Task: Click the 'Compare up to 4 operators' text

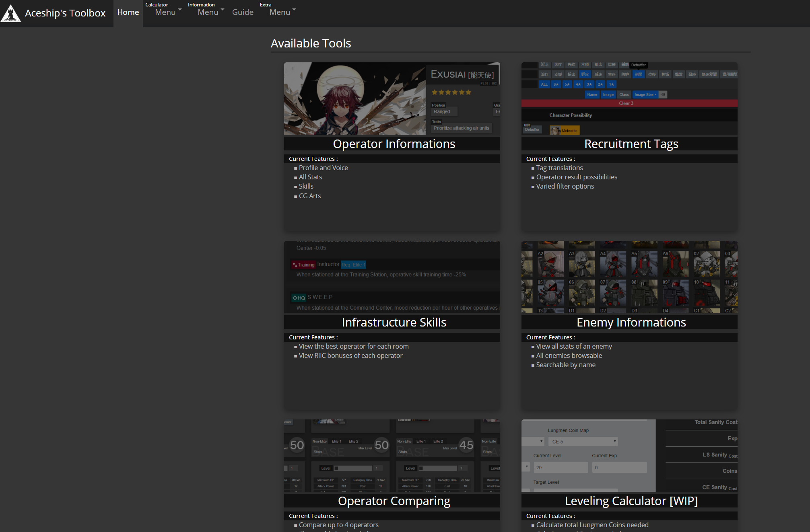Action: click(x=338, y=525)
